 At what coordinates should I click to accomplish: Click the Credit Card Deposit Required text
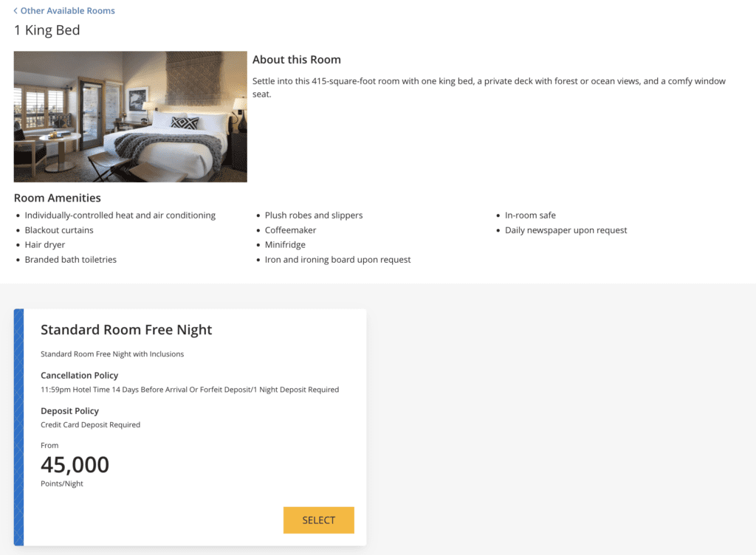pos(90,424)
